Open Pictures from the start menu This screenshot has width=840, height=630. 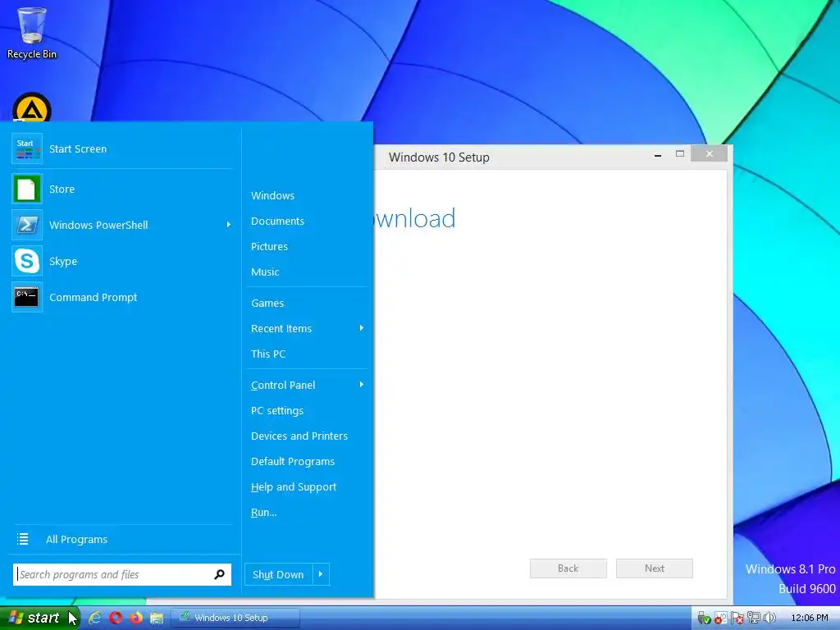click(x=269, y=246)
